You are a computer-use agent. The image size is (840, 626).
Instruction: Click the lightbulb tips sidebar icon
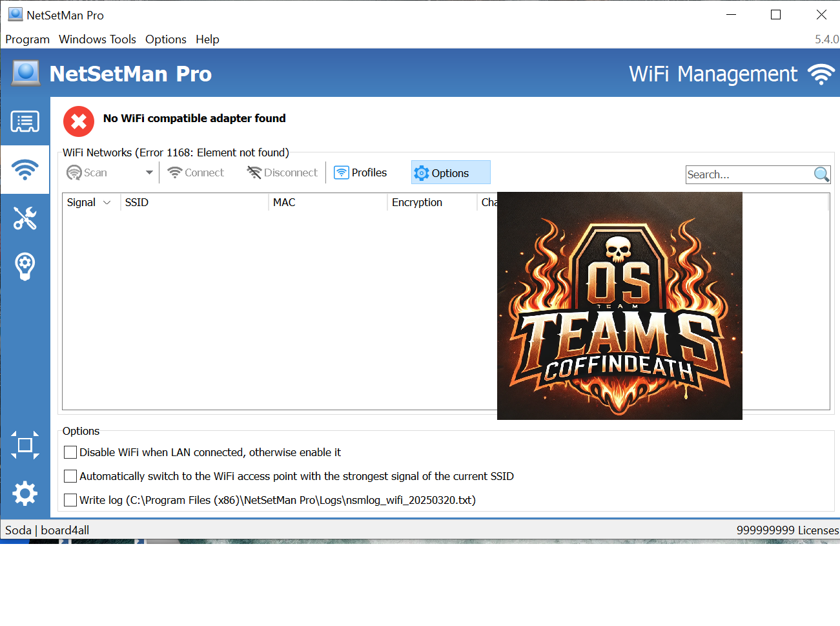point(25,266)
